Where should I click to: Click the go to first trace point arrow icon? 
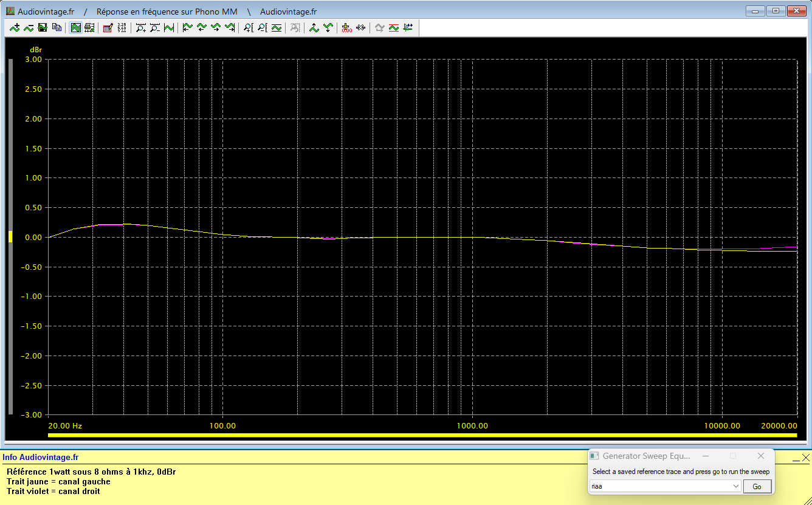click(188, 27)
